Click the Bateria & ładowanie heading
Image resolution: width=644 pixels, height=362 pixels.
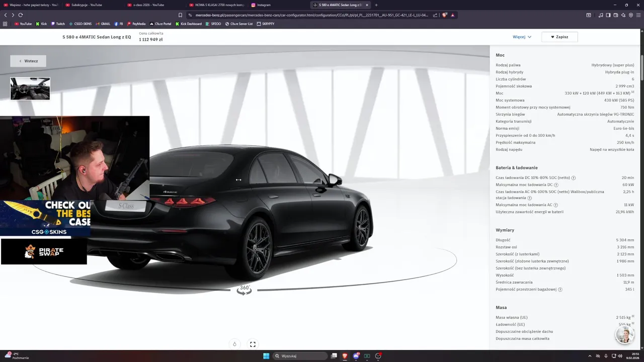tap(517, 167)
